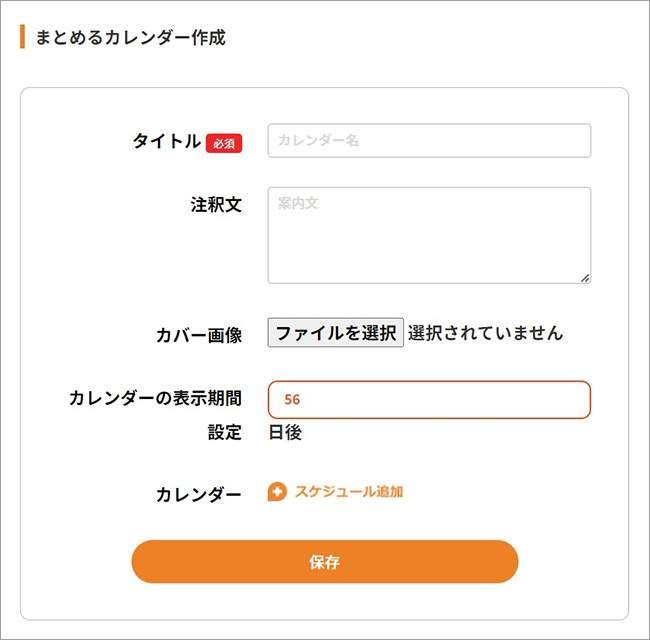
Task: Click the 日後 unit text
Action: [285, 433]
